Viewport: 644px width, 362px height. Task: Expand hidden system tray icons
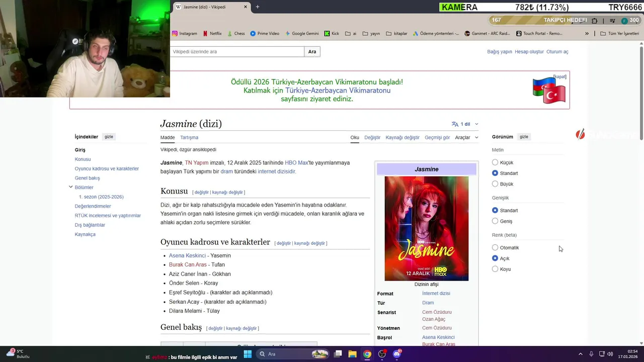pyautogui.click(x=580, y=354)
